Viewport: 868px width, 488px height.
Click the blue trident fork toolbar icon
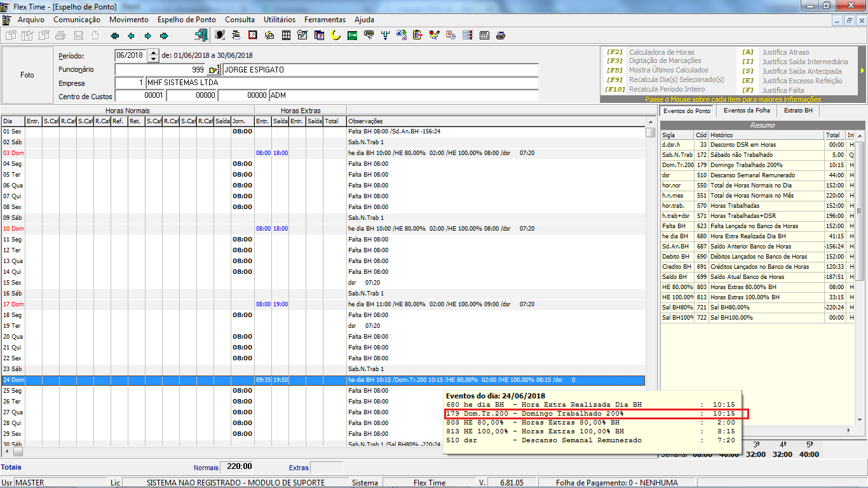click(x=385, y=36)
